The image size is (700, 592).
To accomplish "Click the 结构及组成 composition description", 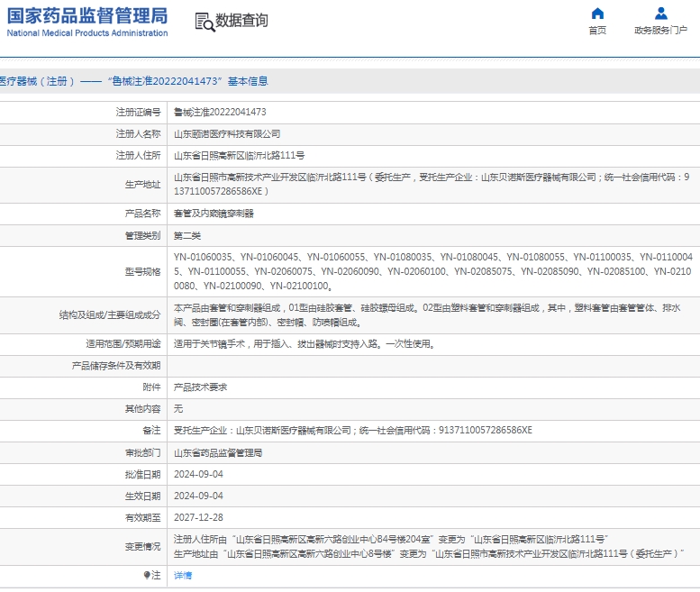I will pyautogui.click(x=427, y=315).
